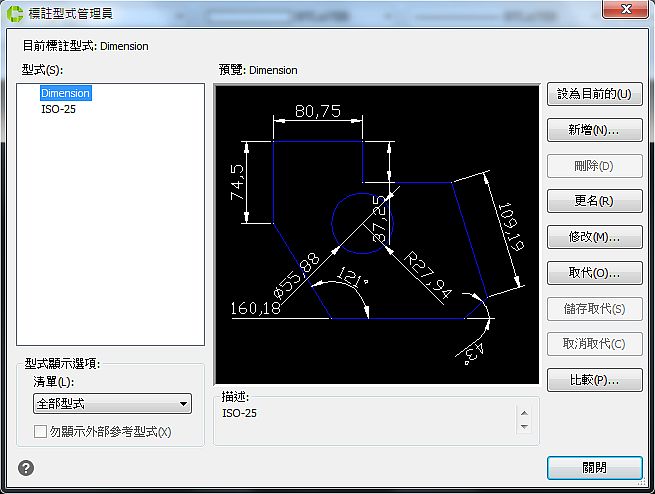Close the dialog with the X button

[x=625, y=9]
